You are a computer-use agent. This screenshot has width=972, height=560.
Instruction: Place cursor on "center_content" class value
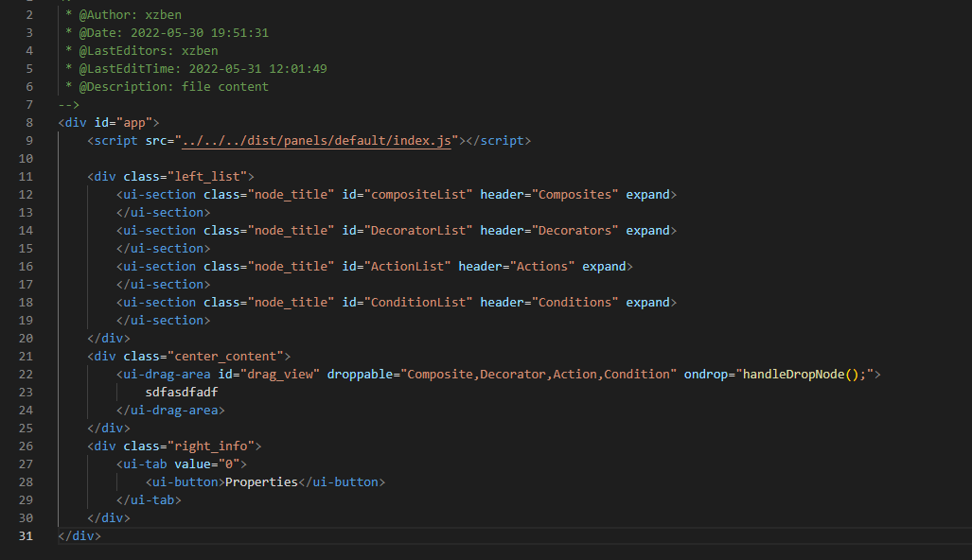(x=225, y=357)
